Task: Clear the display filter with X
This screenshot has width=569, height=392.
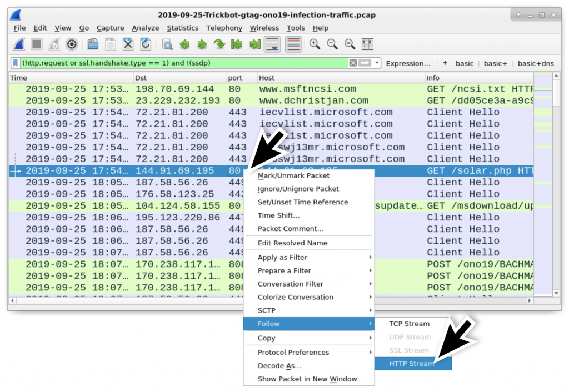Action: click(353, 63)
